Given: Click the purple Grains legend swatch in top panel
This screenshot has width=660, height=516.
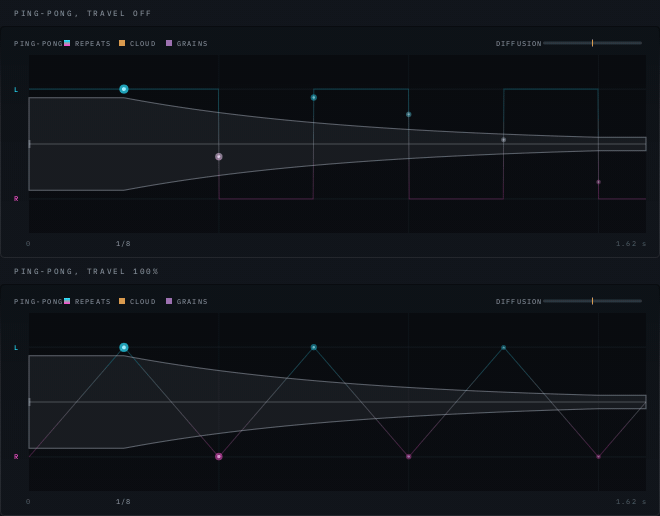Looking at the screenshot, I should [169, 43].
